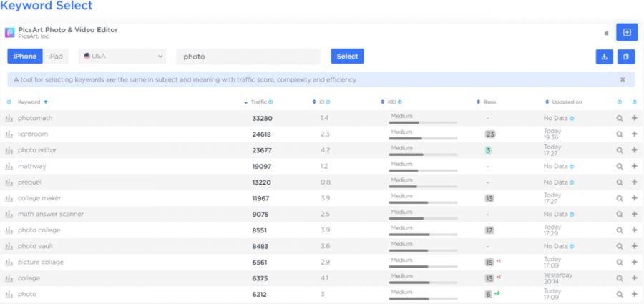Click the keyword text math answer scanner
644x304 pixels.
click(x=51, y=214)
